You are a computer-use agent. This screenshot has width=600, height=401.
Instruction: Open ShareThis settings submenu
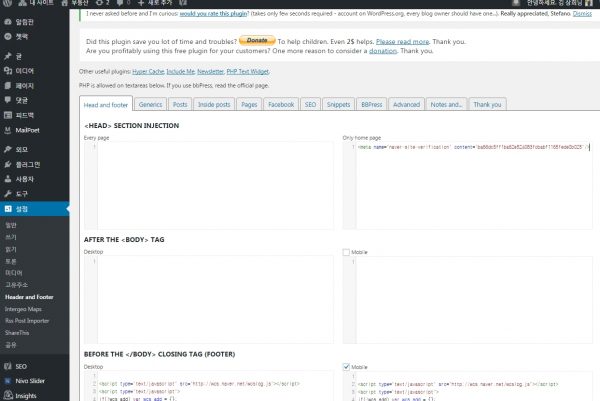coord(17,333)
